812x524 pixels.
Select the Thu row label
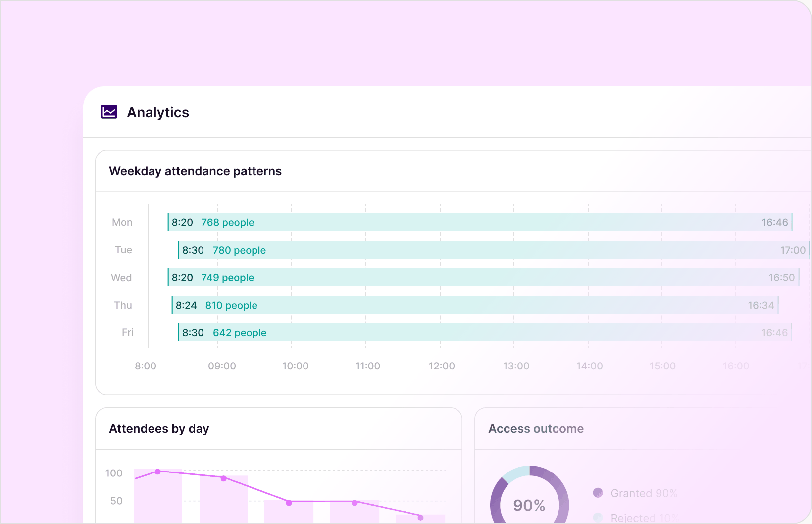click(123, 305)
